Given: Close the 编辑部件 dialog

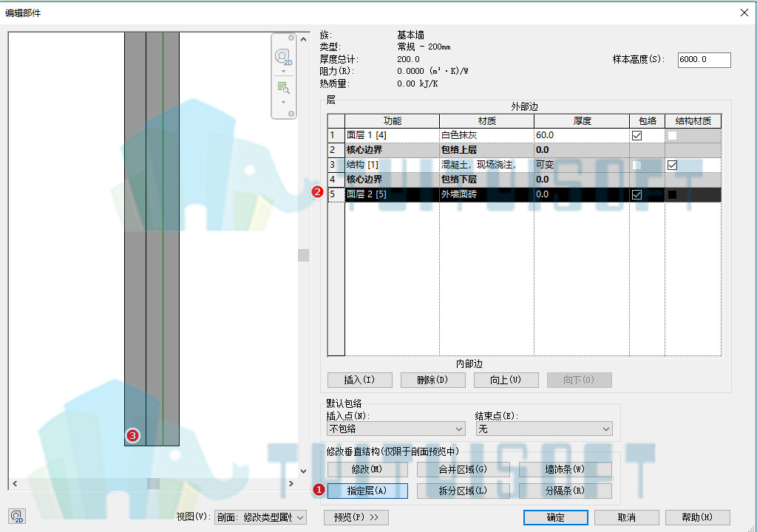Looking at the screenshot, I should pyautogui.click(x=744, y=13).
